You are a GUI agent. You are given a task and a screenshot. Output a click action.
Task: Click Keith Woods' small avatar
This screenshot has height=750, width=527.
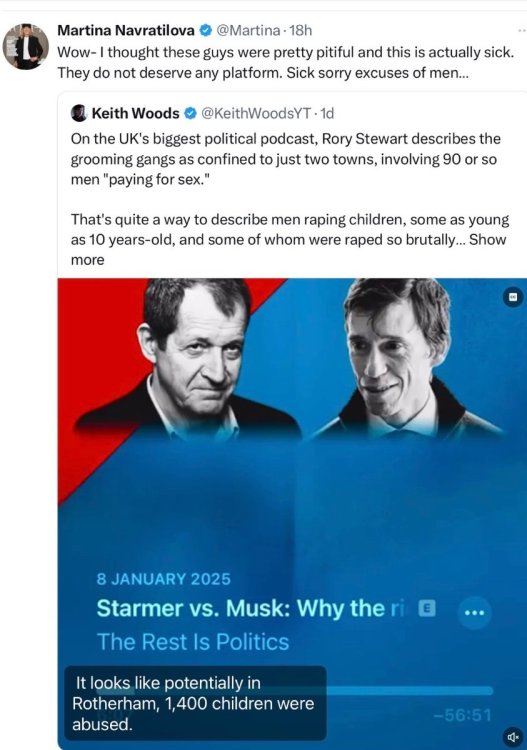[x=79, y=113]
